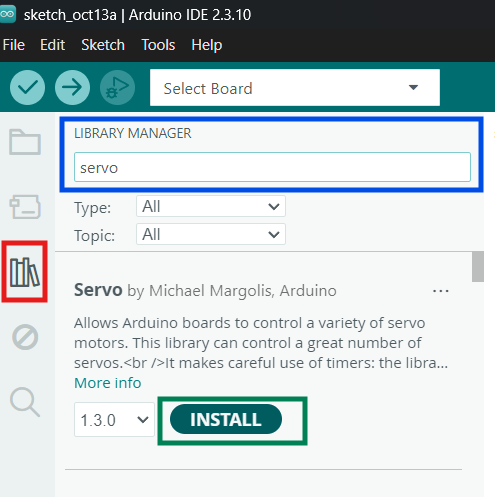The image size is (495, 497).
Task: Open the Sketch menu
Action: (x=103, y=45)
